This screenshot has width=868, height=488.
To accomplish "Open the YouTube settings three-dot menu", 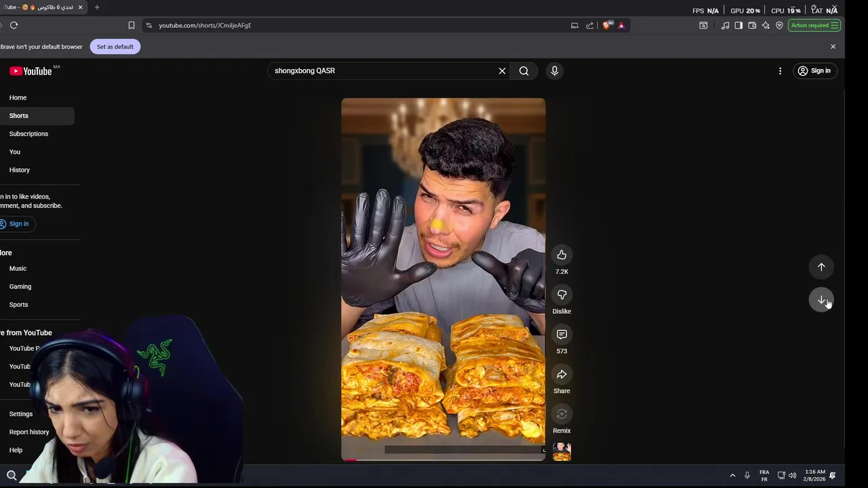I will pos(780,70).
